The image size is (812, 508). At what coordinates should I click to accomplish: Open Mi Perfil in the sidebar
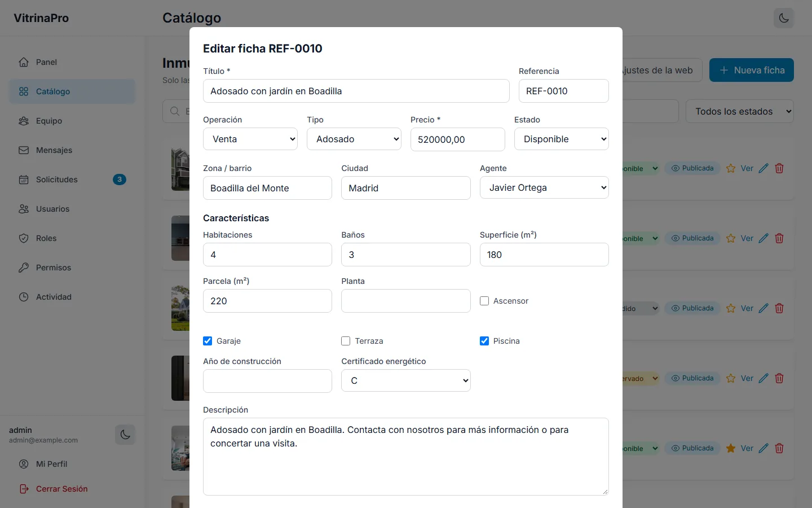[72, 464]
